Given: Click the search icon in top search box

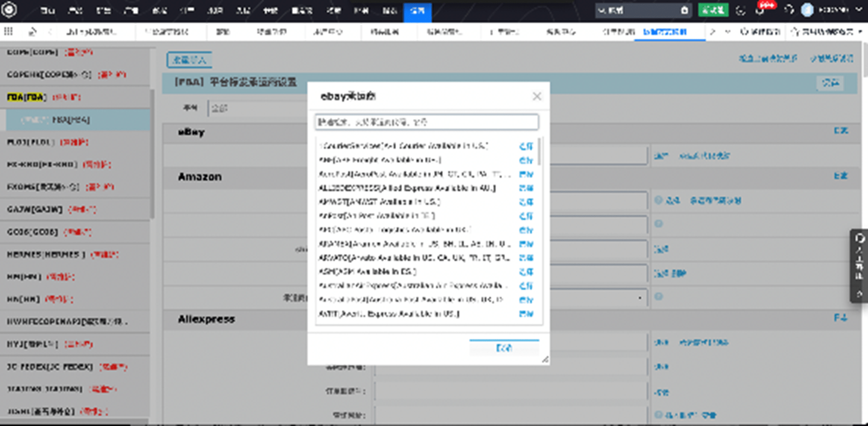Looking at the screenshot, I should pyautogui.click(x=684, y=10).
